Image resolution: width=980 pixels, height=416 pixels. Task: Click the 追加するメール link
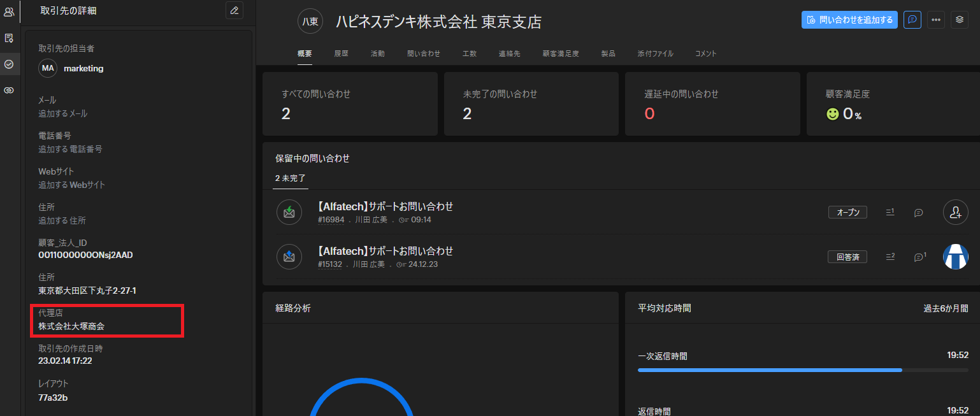(63, 113)
